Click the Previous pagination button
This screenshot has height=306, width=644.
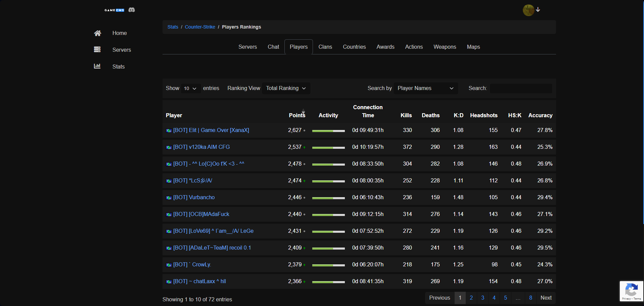tap(440, 298)
